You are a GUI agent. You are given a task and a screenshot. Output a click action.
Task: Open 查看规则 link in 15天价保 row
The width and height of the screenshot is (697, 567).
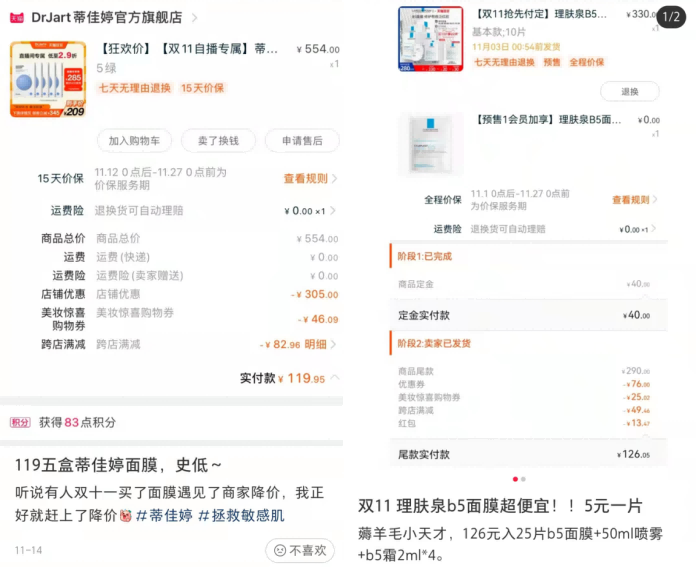pos(310,179)
